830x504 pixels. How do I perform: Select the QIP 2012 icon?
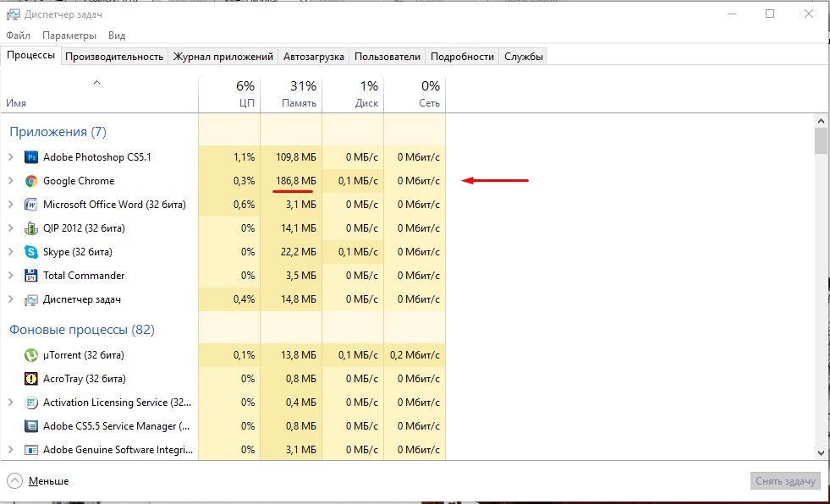(31, 228)
